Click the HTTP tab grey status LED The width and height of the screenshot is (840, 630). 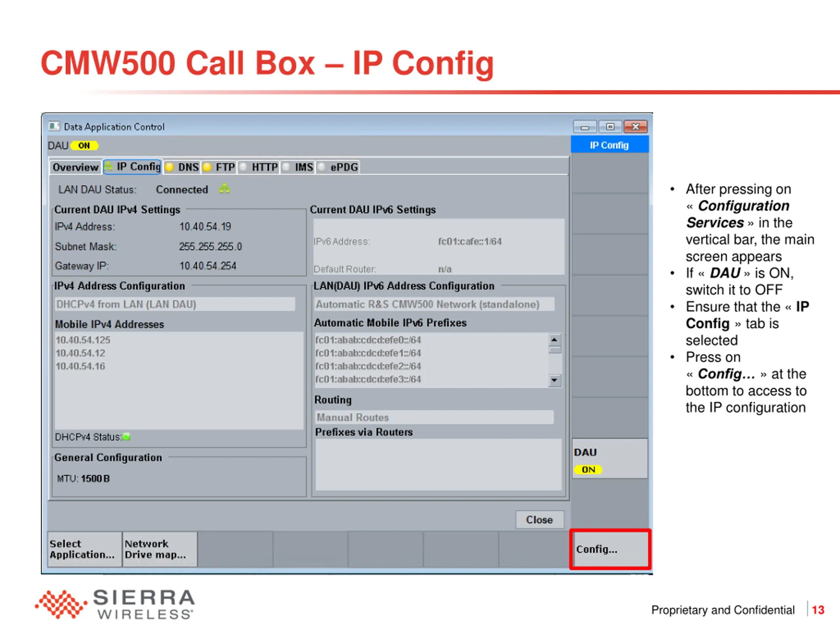click(243, 167)
